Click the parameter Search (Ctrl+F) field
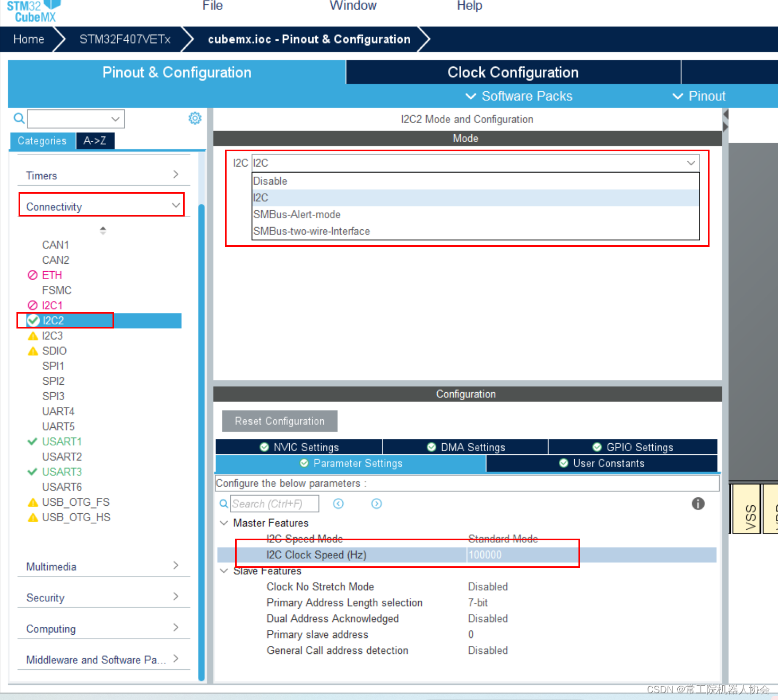The image size is (778, 700). click(274, 504)
